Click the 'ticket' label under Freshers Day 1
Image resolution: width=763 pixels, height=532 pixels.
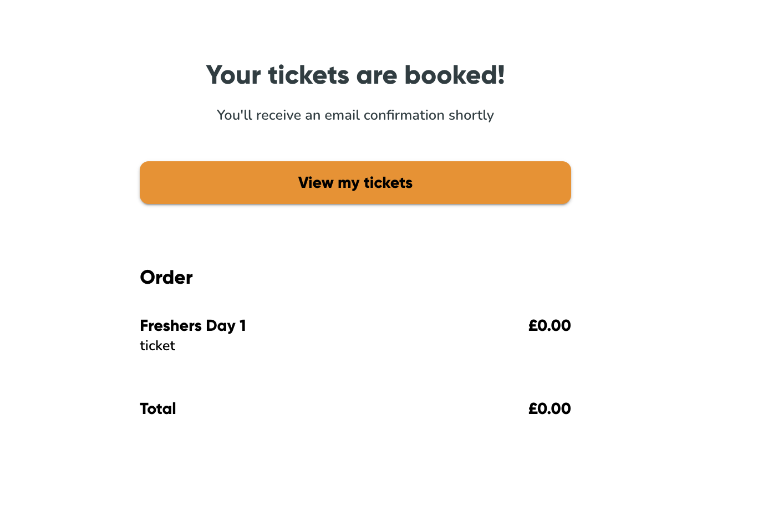[157, 346]
